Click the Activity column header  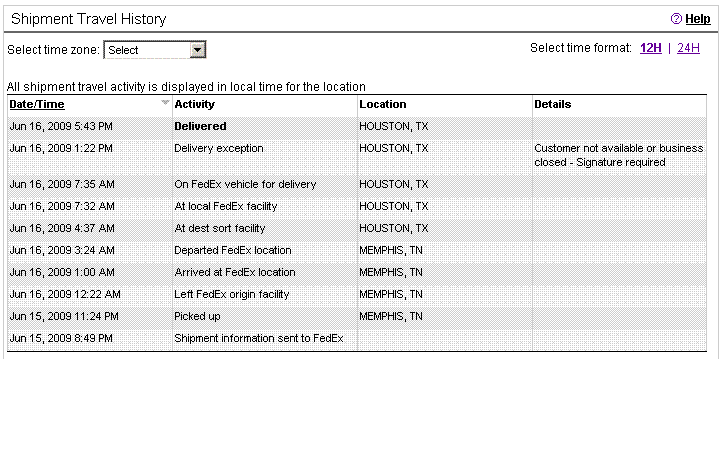[x=195, y=104]
